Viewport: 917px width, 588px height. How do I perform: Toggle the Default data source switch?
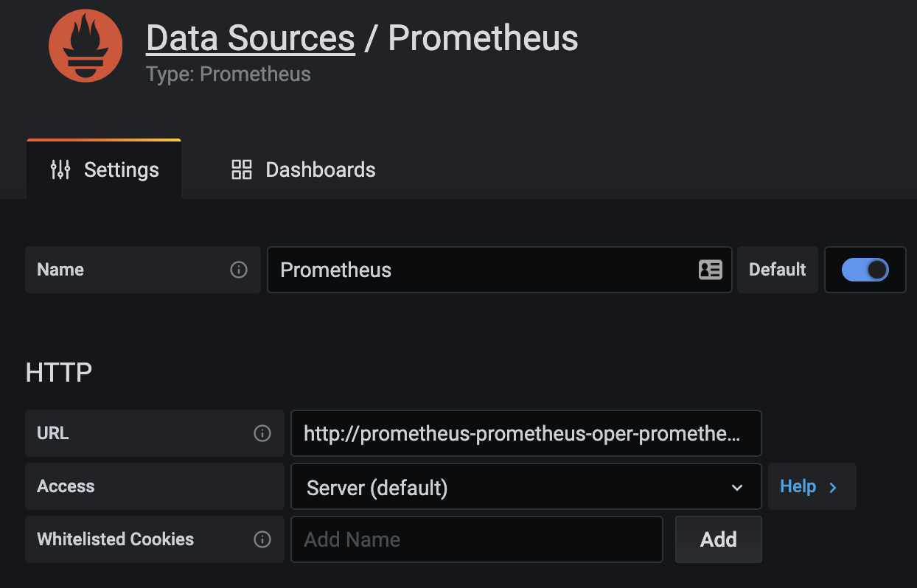click(865, 270)
